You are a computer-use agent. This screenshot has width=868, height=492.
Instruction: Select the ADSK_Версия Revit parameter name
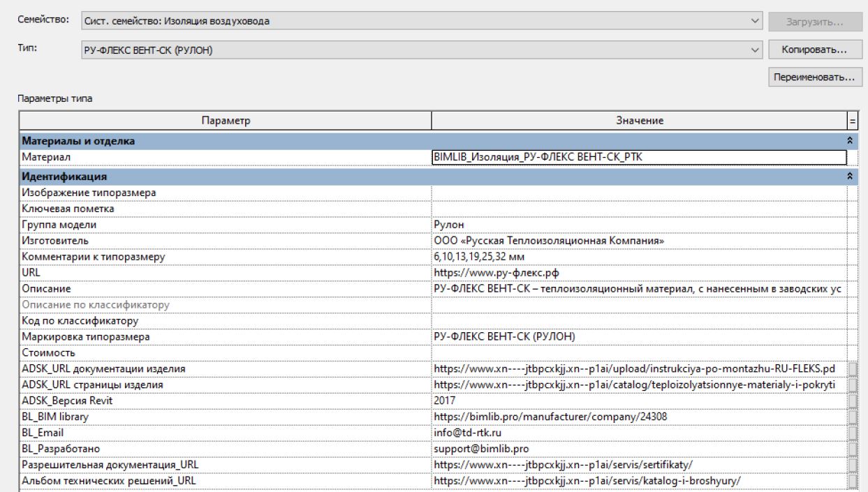[68, 401]
